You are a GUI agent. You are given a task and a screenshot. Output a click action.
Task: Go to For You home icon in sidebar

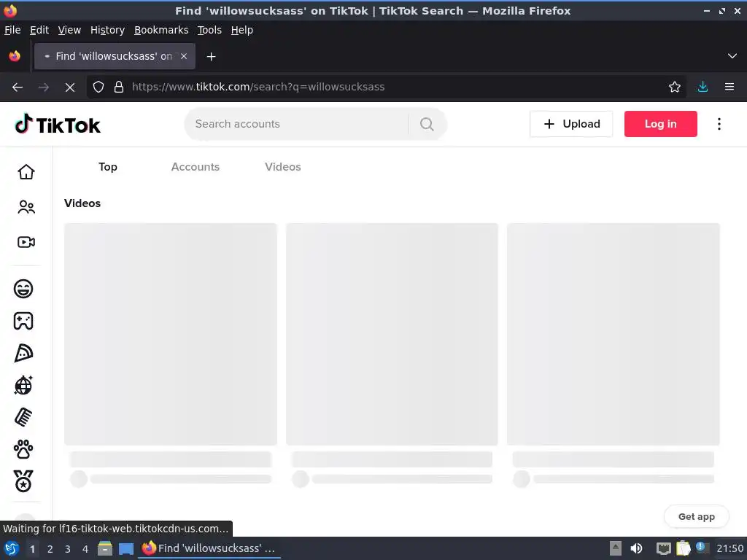point(26,172)
